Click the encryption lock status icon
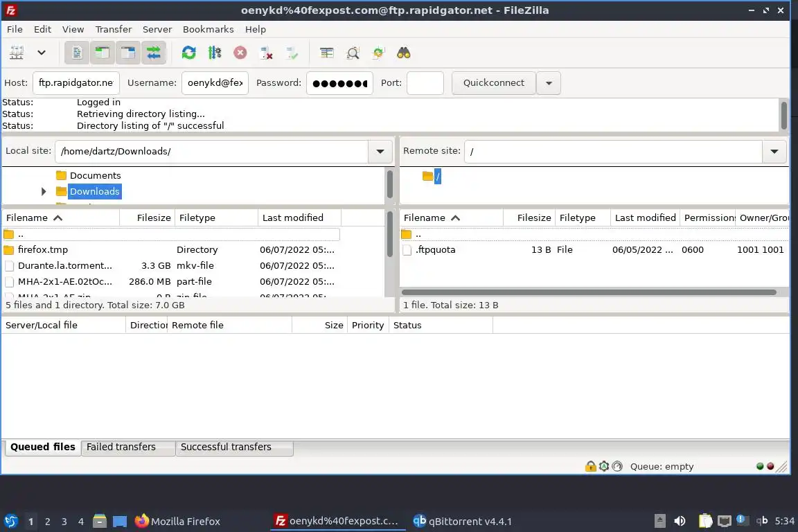This screenshot has height=532, width=798. [590, 466]
